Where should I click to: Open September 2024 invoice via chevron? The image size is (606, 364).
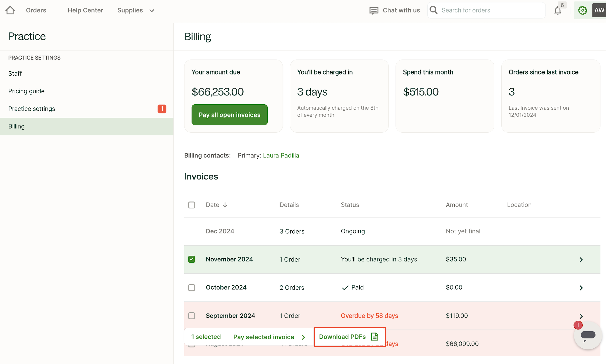(581, 316)
